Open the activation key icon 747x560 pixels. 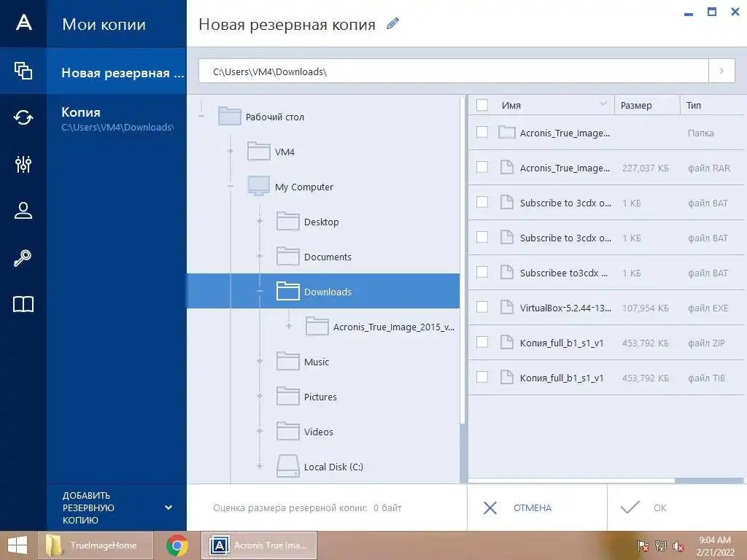pos(23,257)
